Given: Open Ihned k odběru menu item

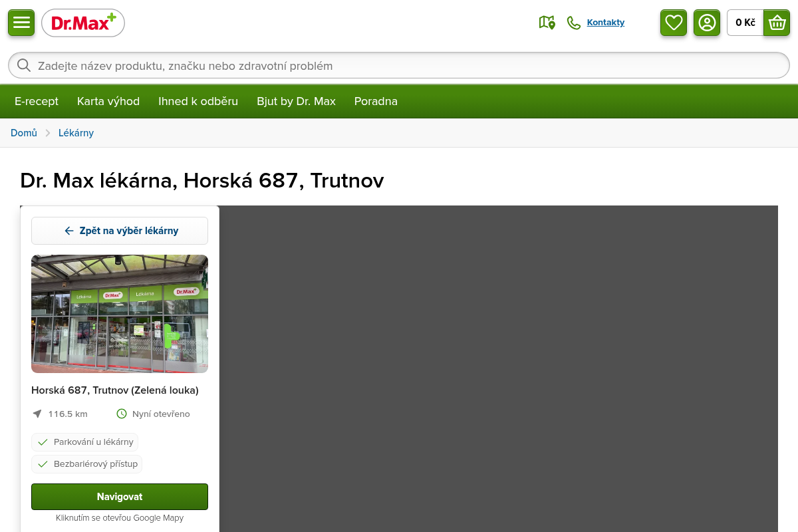Looking at the screenshot, I should point(198,101).
